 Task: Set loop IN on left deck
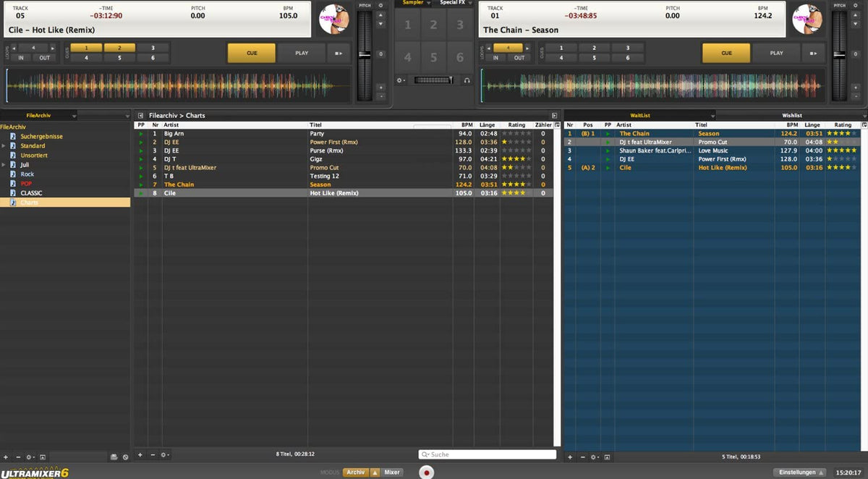[x=21, y=58]
